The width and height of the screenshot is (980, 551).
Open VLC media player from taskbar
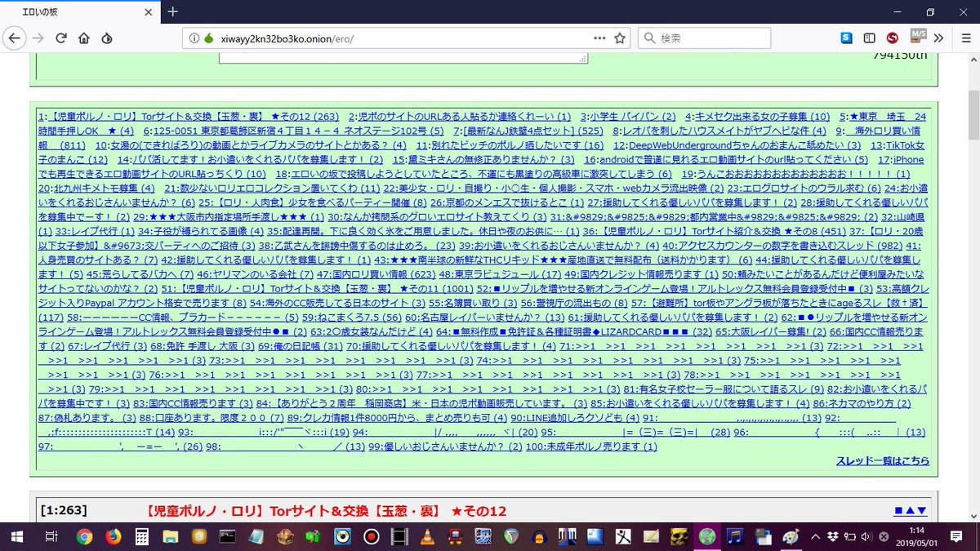[x=427, y=536]
